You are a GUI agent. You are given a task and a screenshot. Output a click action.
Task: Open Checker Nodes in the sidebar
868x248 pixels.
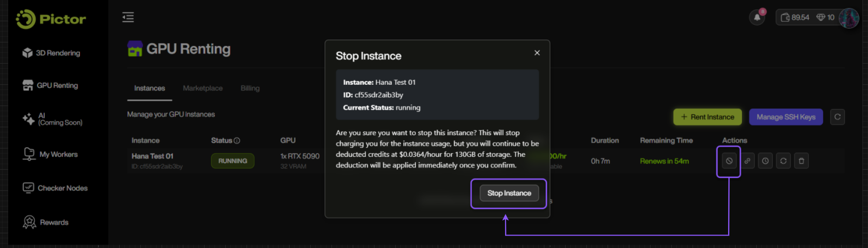pyautogui.click(x=55, y=188)
